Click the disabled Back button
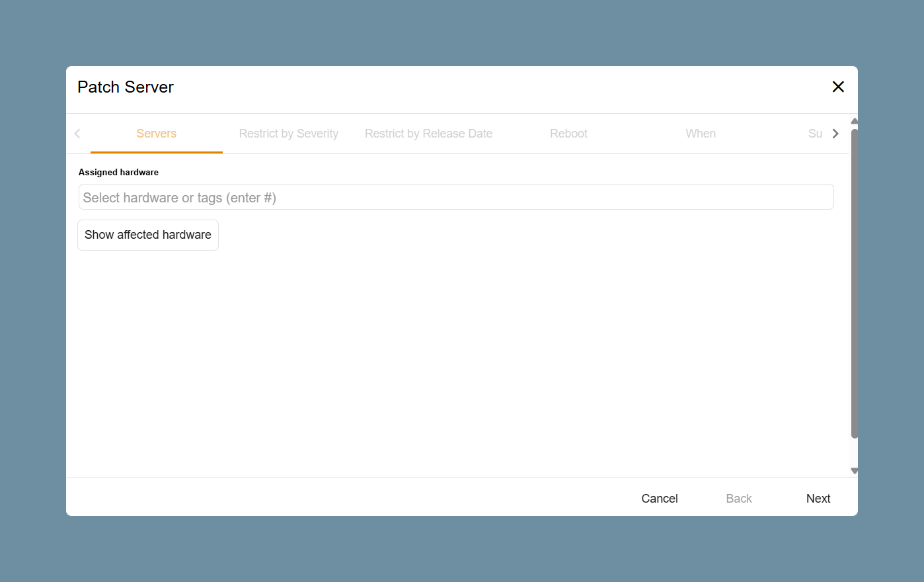The width and height of the screenshot is (924, 582). (x=739, y=499)
